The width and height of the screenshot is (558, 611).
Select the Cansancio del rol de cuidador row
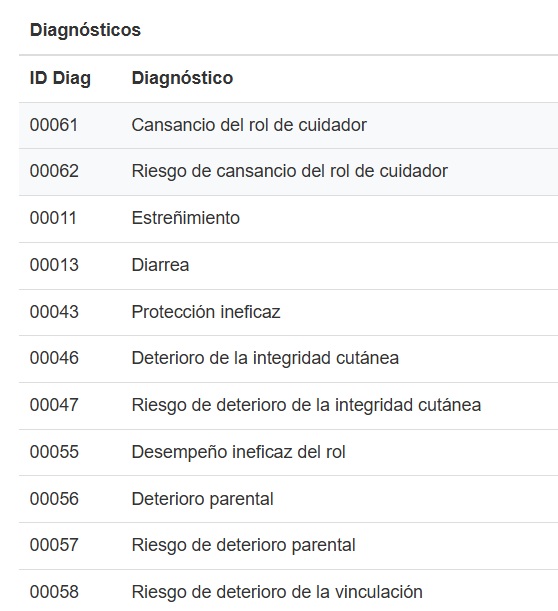[x=288, y=125]
